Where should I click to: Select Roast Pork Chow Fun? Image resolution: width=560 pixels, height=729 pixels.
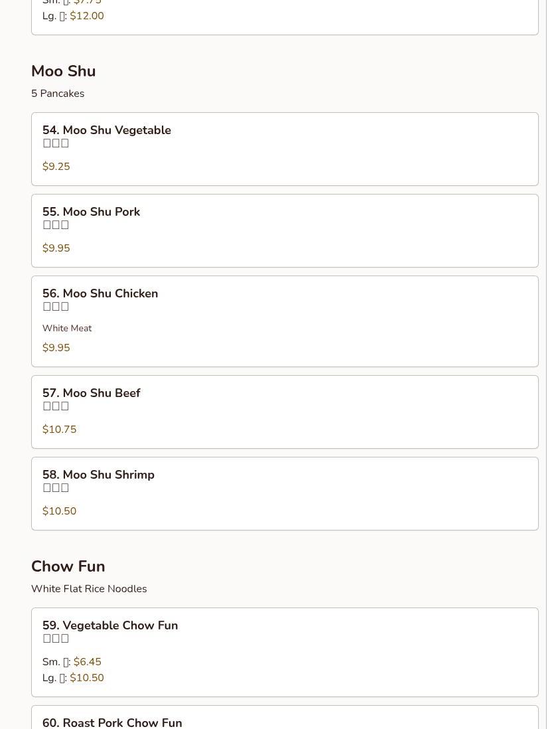coord(112,722)
